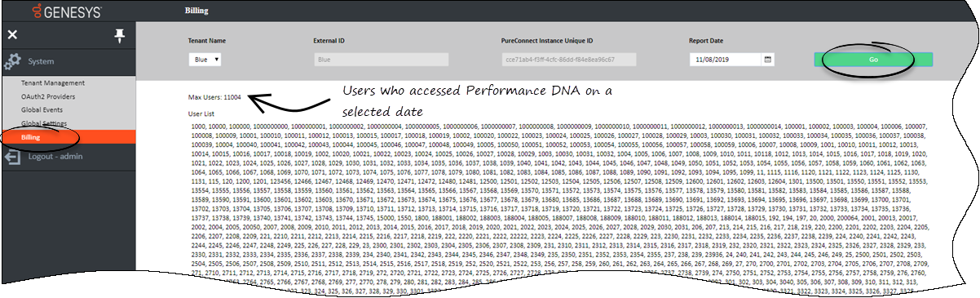Open the Tenant Name dropdown
The width and height of the screenshot is (980, 298).
pyautogui.click(x=205, y=60)
